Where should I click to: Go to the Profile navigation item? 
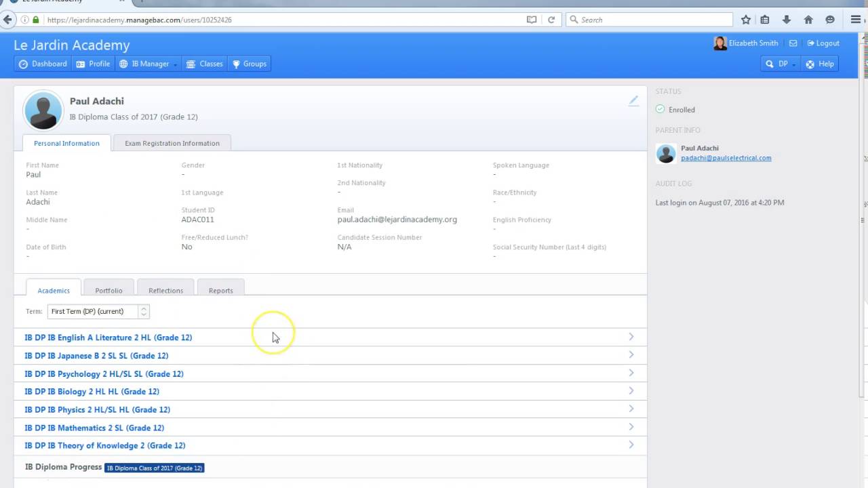pos(93,64)
